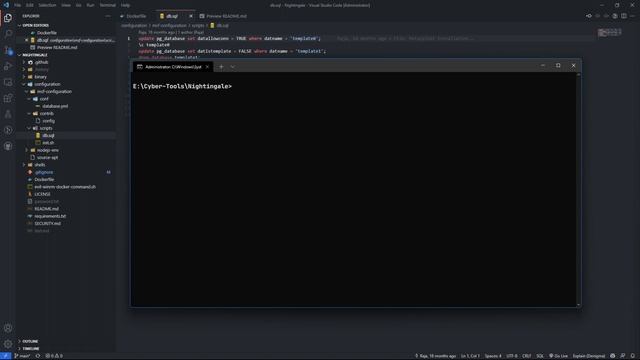Click the synchronize changes icon

coord(38,356)
